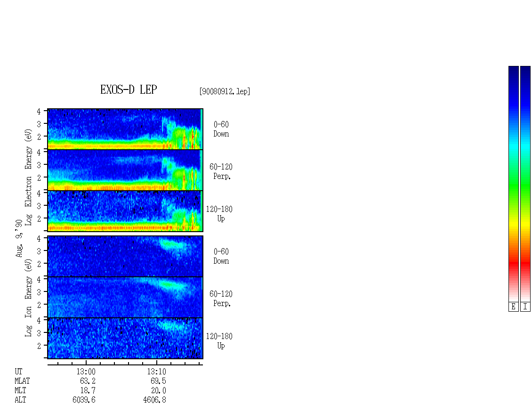Open the electron 60-120 Perp. spectrogram panel
532x412 pixels.
coord(125,170)
